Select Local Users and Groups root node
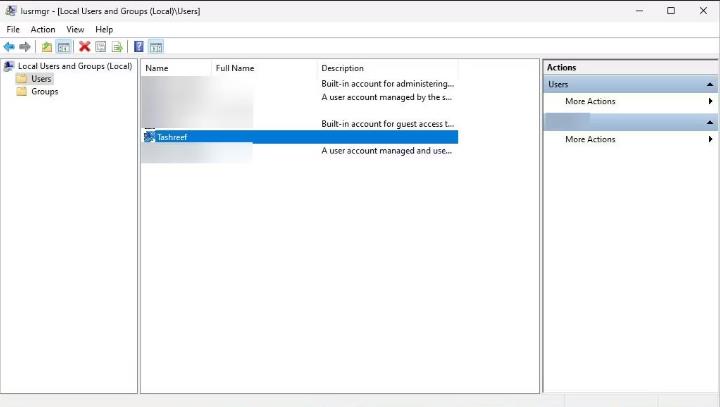 click(x=74, y=66)
